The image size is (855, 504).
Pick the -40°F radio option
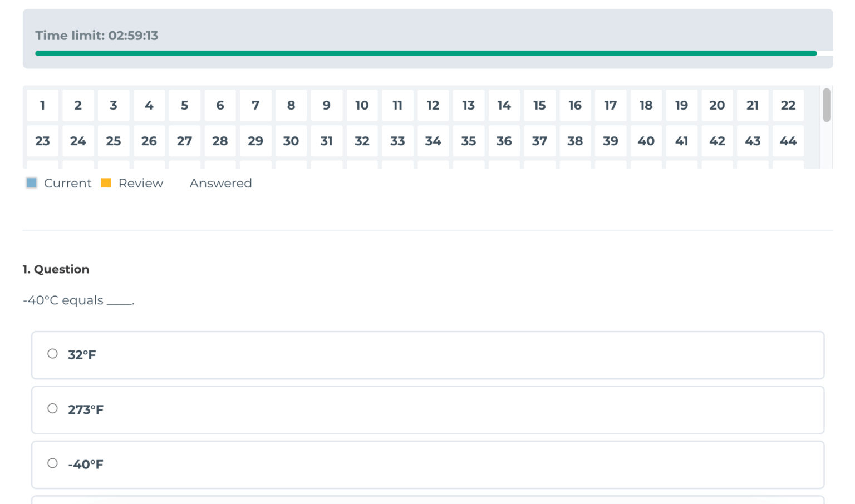tap(52, 463)
